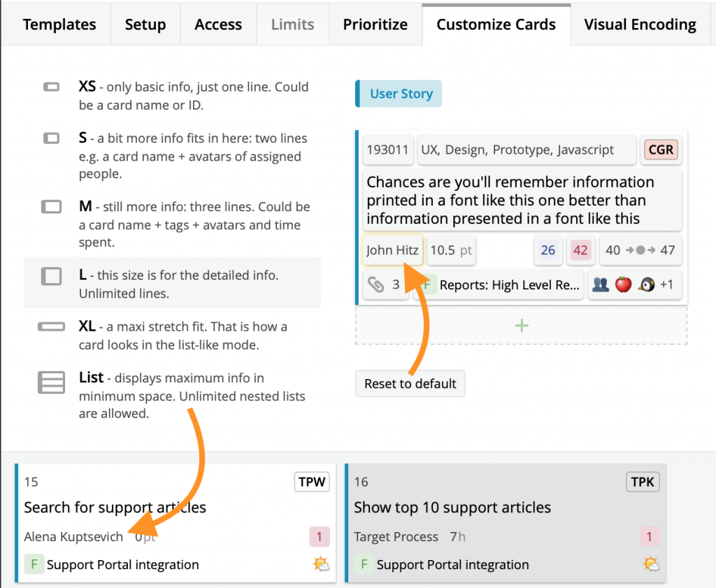Select the L card size icon
716x588 pixels.
click(x=51, y=275)
